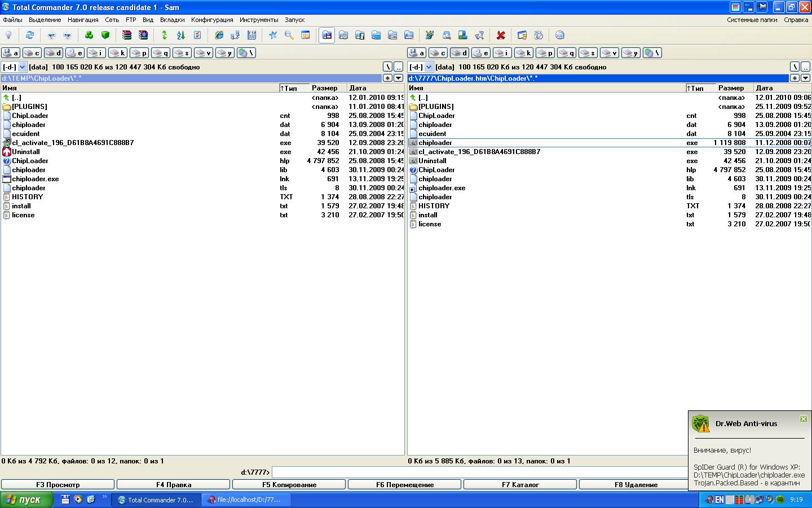Switch to file://localhost taskbar window

click(x=248, y=500)
